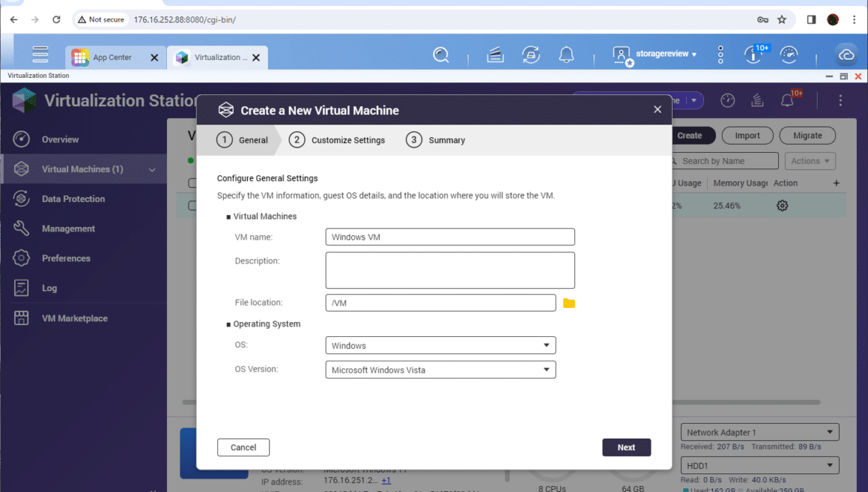
Task: Click the Next button
Action: coord(626,447)
